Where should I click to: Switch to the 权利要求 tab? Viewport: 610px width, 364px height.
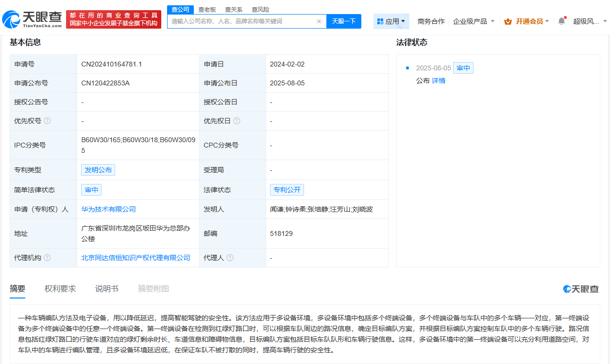coord(60,288)
